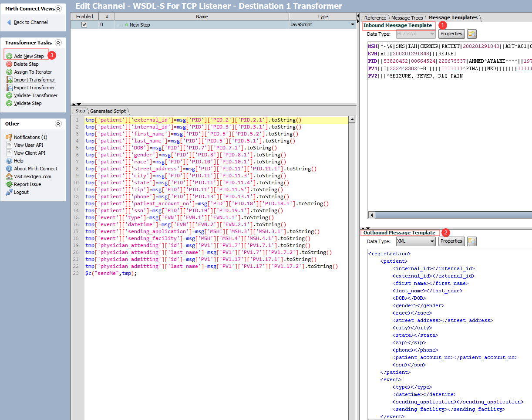This screenshot has height=420, width=532.
Task: Open the Help link
Action: (x=19, y=161)
